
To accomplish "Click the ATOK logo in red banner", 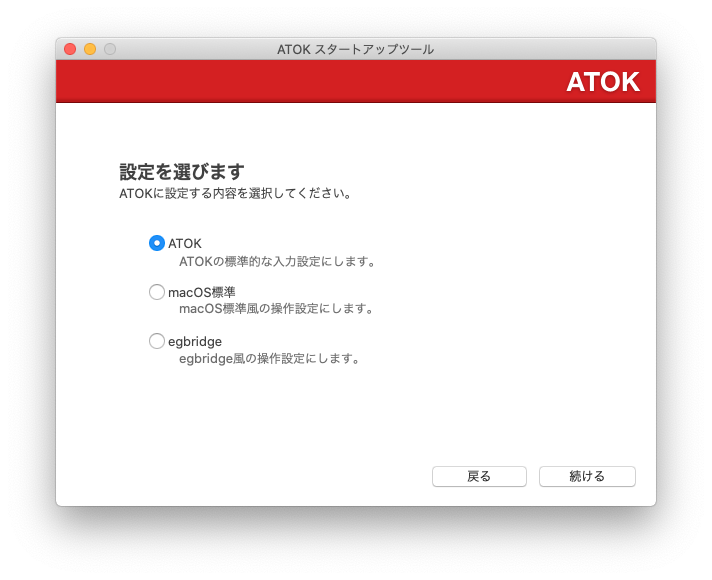I will coord(603,82).
